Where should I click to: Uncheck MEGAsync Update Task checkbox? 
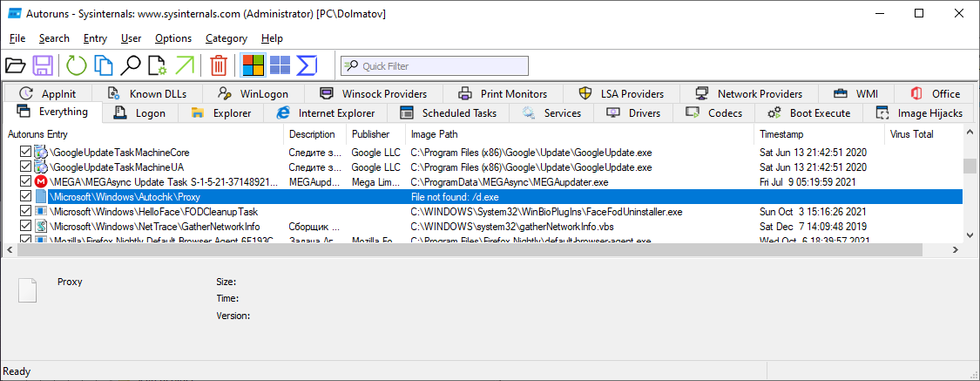click(25, 182)
